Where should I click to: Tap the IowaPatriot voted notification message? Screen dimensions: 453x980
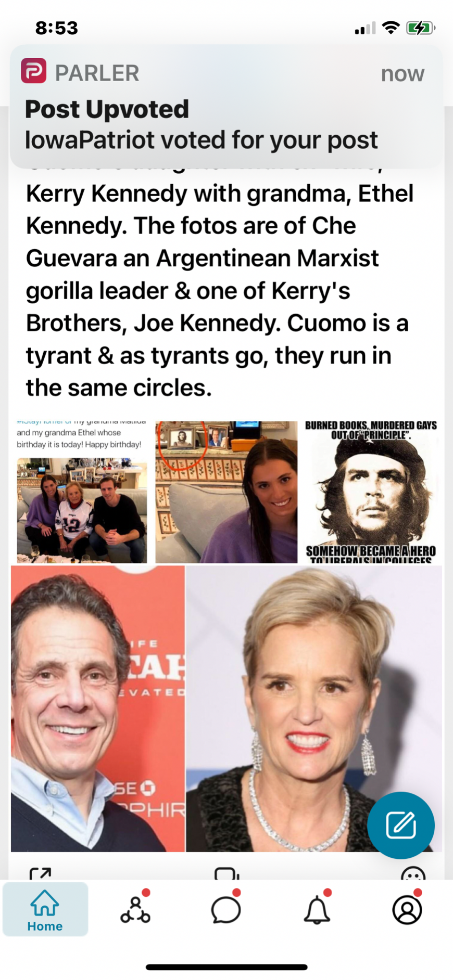click(202, 140)
